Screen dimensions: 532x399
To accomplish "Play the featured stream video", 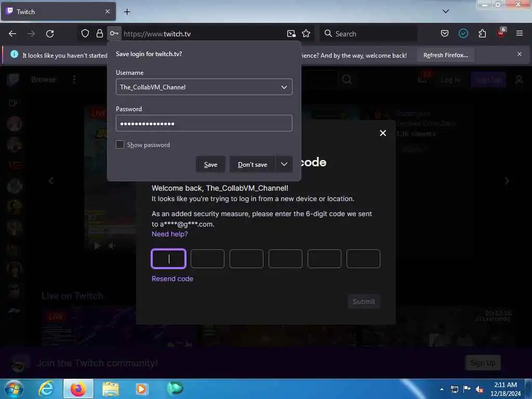I will [97, 245].
